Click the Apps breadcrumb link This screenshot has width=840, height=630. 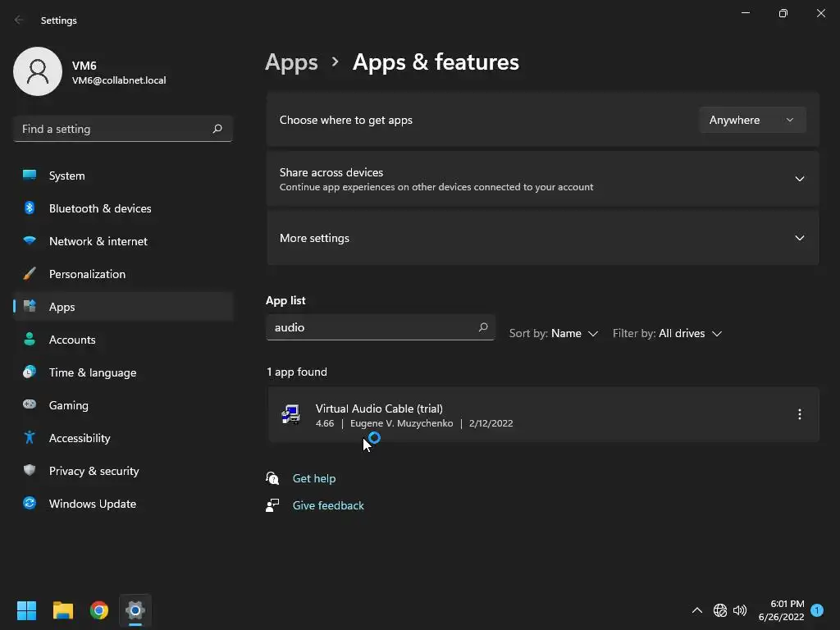click(291, 62)
